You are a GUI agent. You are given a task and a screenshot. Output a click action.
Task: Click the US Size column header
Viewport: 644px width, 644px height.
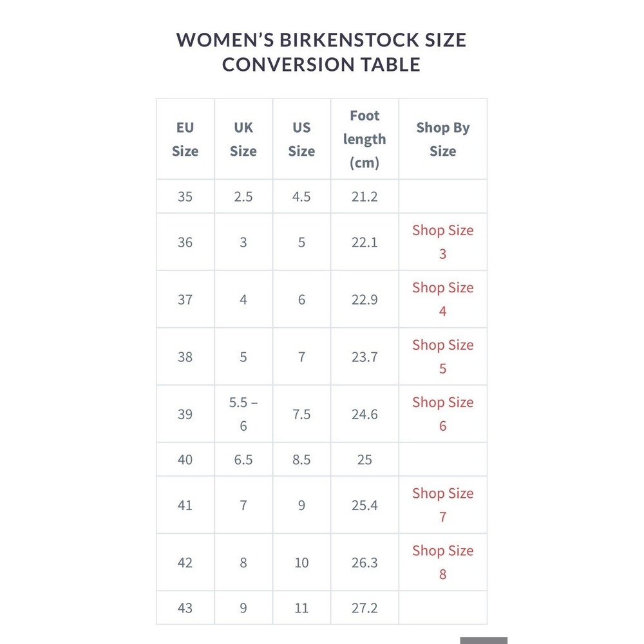[301, 139]
